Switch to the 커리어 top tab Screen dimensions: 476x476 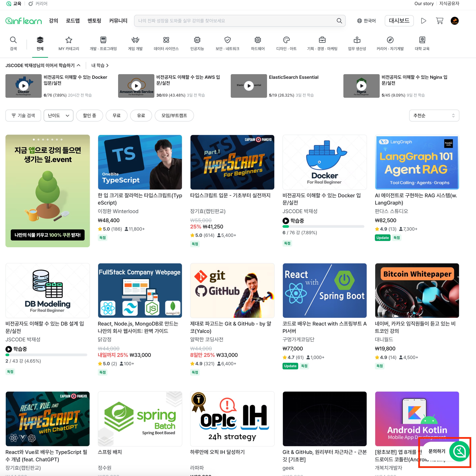point(38,4)
